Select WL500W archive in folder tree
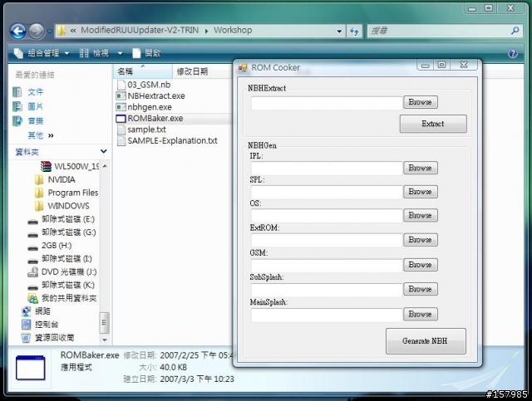 70,166
